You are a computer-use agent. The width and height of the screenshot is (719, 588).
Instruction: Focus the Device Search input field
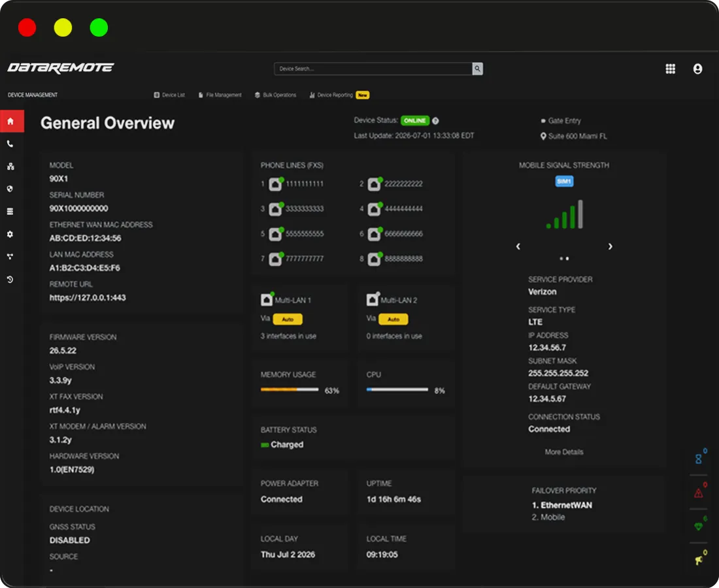[x=373, y=69]
